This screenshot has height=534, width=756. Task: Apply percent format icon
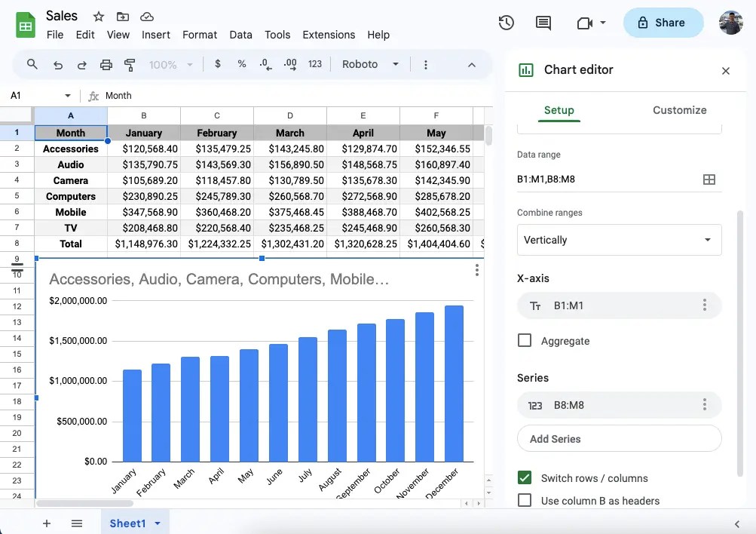click(x=241, y=65)
